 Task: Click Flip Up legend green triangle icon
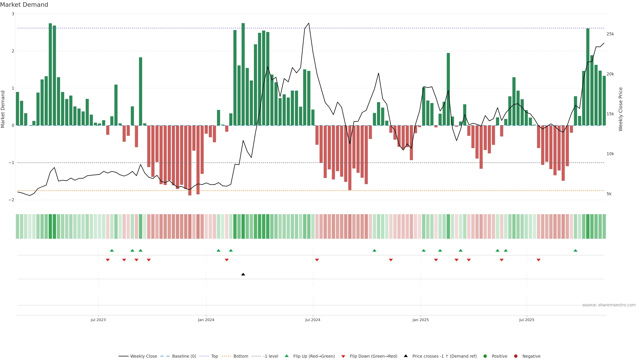(x=287, y=356)
